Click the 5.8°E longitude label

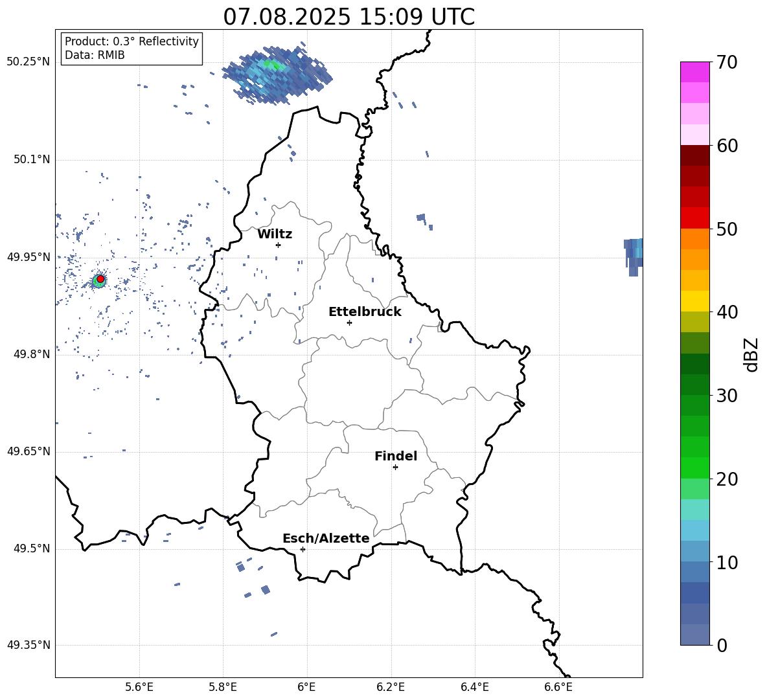click(x=223, y=687)
